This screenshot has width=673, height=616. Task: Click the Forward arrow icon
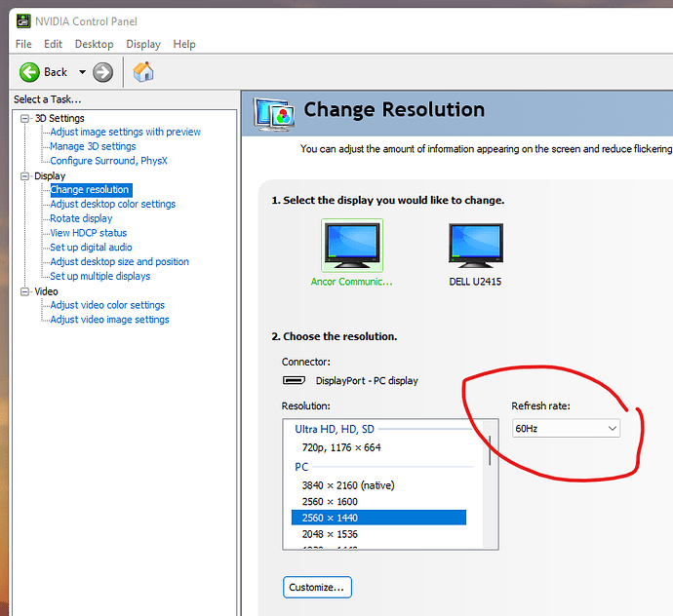[103, 72]
